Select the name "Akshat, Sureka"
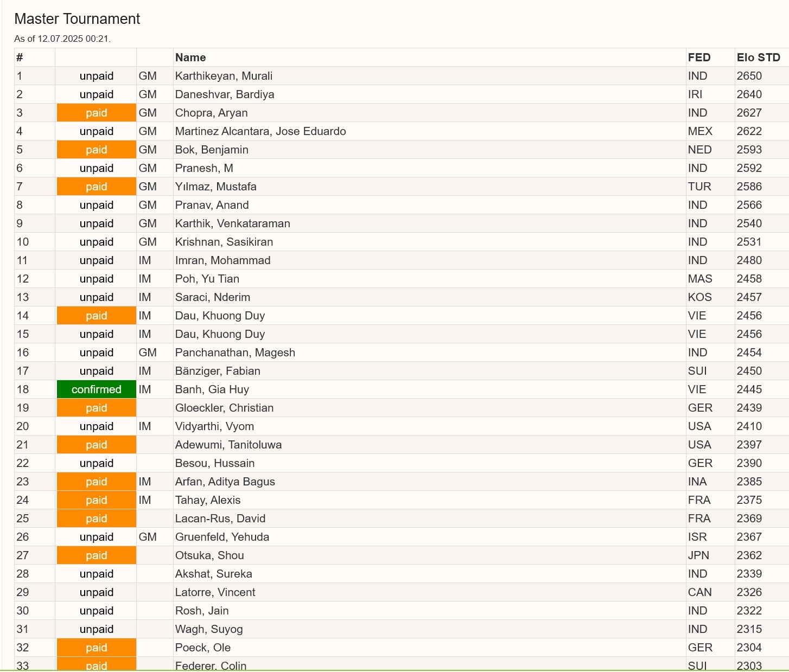The height and width of the screenshot is (672, 789). click(213, 574)
